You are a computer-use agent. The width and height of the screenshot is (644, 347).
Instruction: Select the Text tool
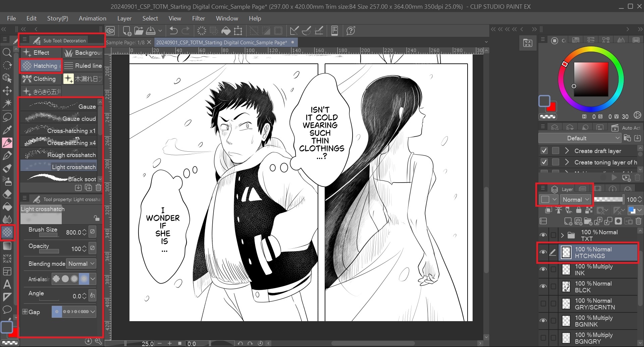coord(7,285)
